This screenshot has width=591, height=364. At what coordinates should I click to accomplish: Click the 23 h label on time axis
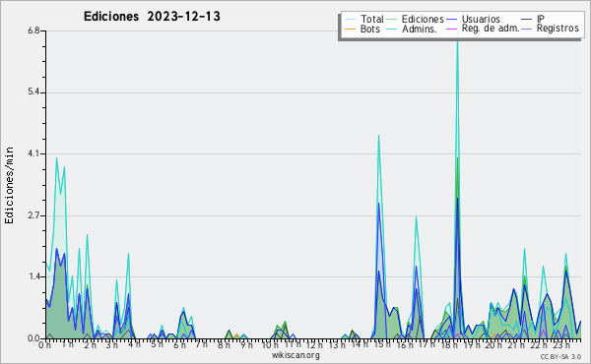(x=560, y=344)
